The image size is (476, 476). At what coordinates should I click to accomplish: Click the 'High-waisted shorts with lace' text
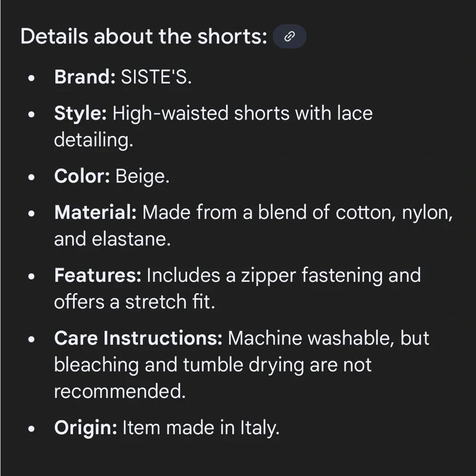point(243,114)
